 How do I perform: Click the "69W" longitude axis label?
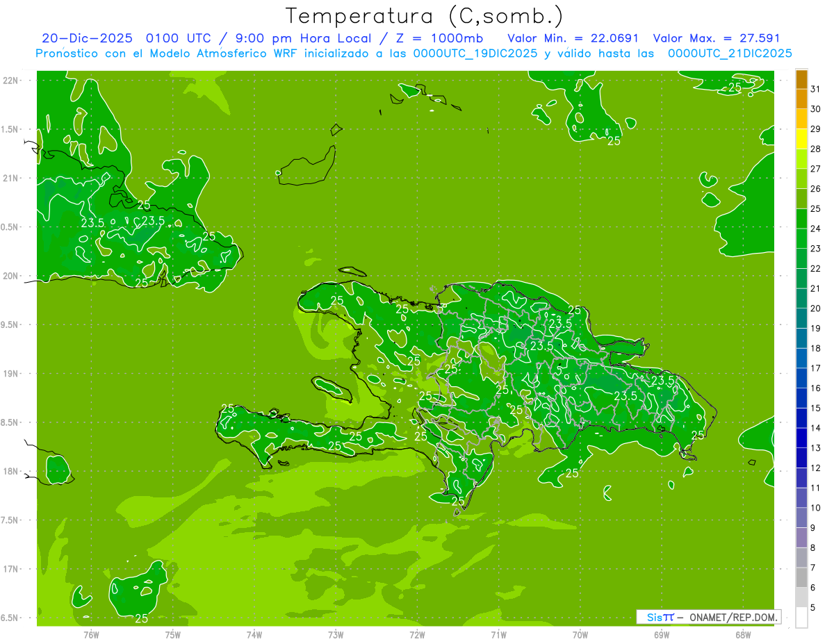tap(661, 634)
